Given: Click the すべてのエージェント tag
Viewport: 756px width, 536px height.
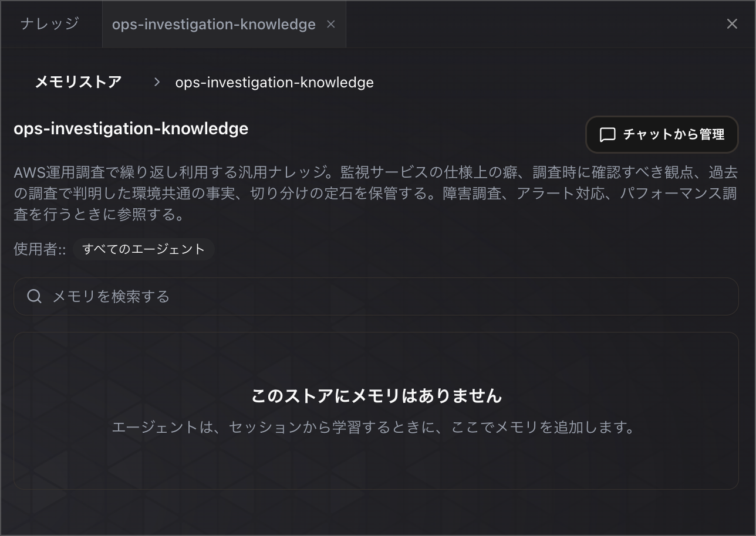Looking at the screenshot, I should click(144, 249).
